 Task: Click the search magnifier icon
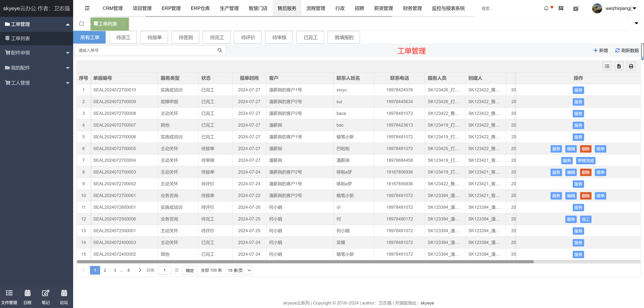(220, 50)
